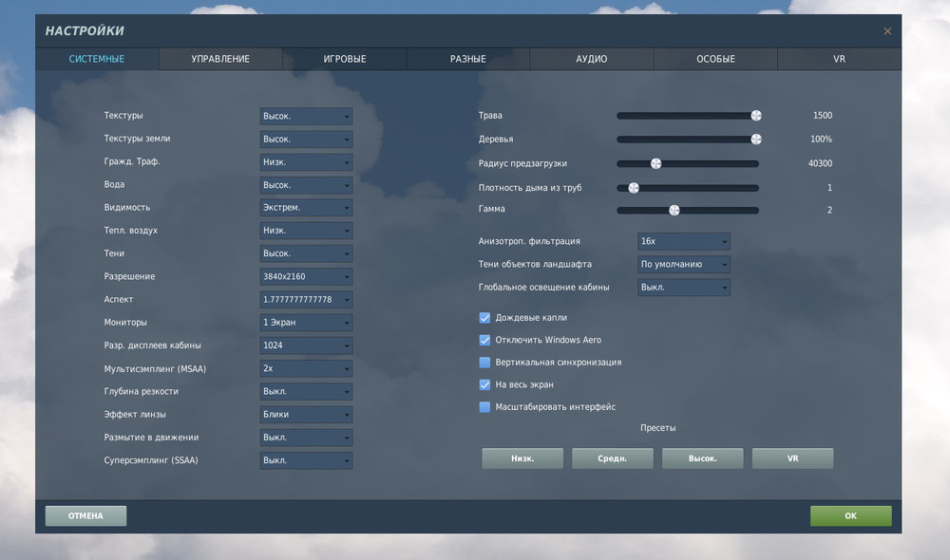Image resolution: width=950 pixels, height=560 pixels.
Task: Expand the Глубина резкости dropdown
Action: coord(306,391)
